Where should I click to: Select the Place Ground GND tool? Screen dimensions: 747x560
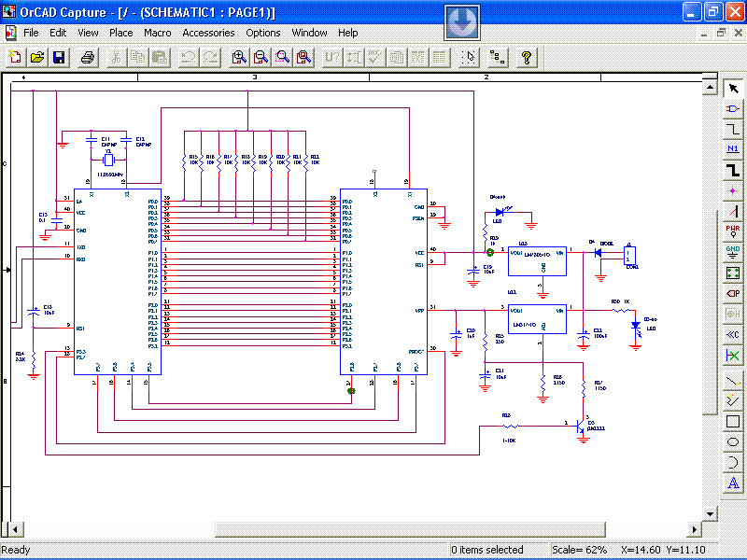tap(734, 250)
